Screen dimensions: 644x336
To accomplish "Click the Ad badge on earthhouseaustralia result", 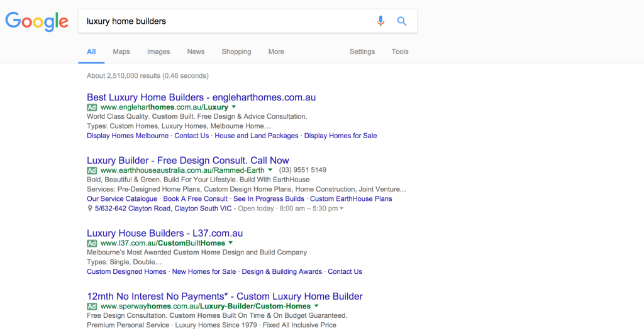I will [x=92, y=171].
